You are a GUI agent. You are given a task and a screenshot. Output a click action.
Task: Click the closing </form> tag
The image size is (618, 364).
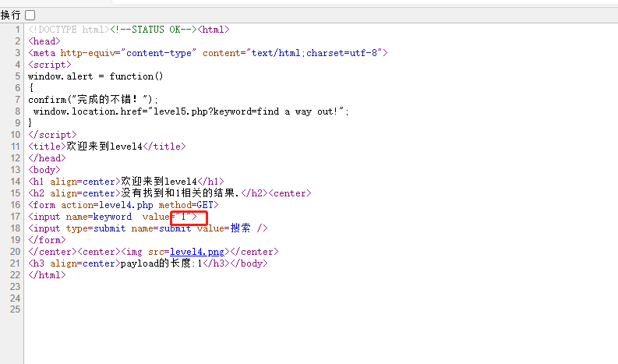(47, 240)
